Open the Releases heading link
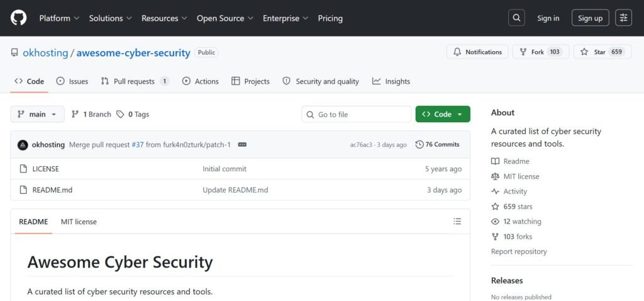This screenshot has width=644, height=301. pyautogui.click(x=507, y=280)
